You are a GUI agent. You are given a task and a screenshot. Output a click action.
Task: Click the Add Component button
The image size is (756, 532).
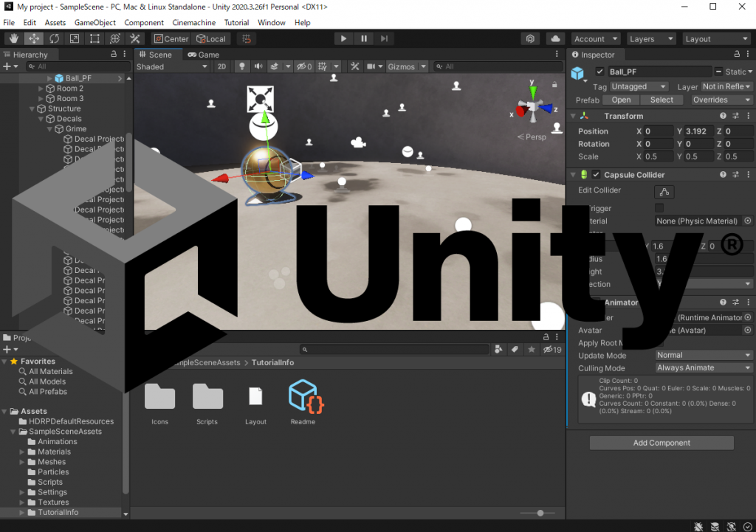click(661, 443)
